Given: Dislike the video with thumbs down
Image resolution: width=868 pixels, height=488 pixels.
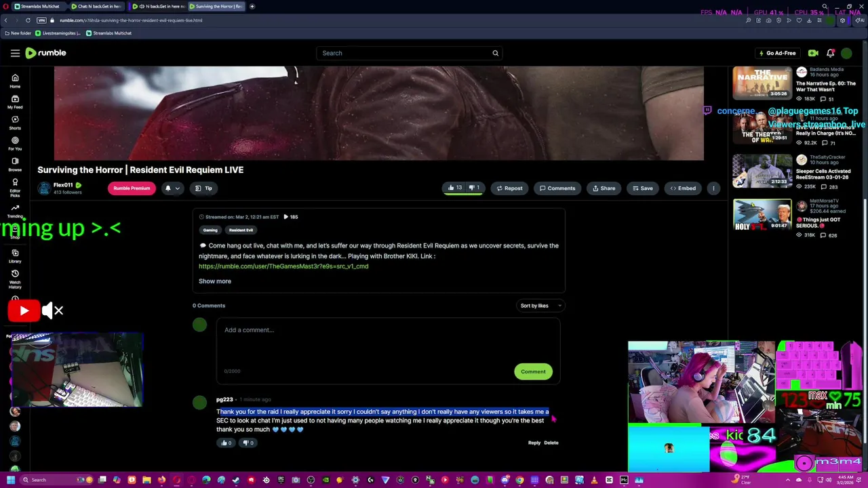Looking at the screenshot, I should (475, 188).
